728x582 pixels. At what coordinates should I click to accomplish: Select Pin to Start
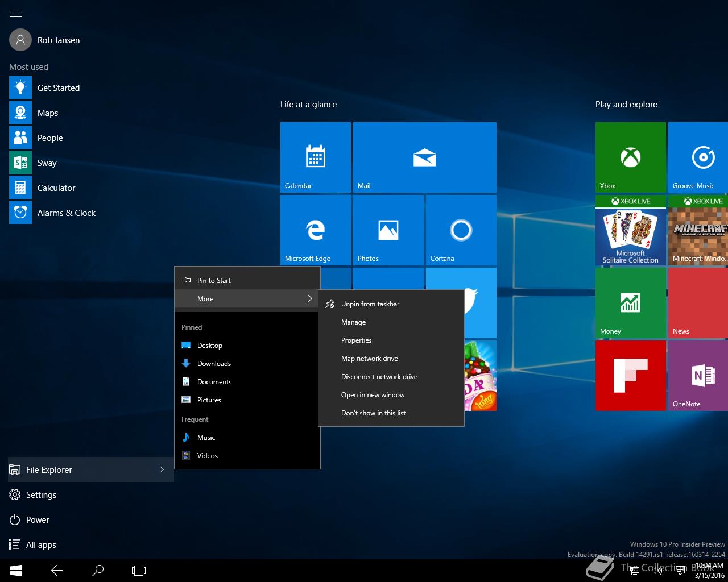click(x=247, y=280)
